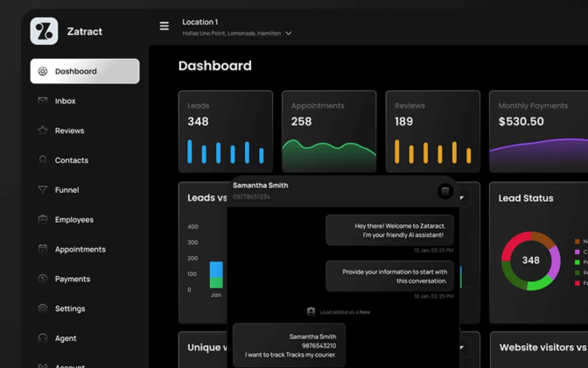The height and width of the screenshot is (368, 588).
Task: Click the Contacts person icon
Action: 42,160
